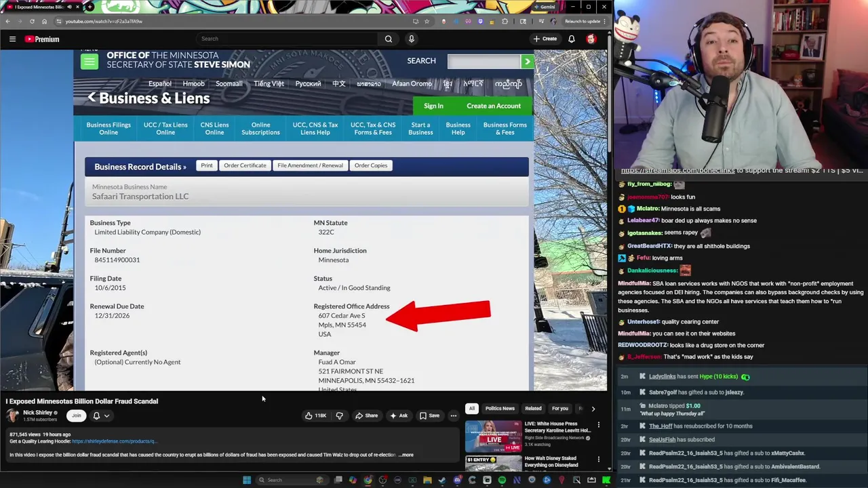Select the Related chip
868x488 pixels.
pyautogui.click(x=533, y=409)
